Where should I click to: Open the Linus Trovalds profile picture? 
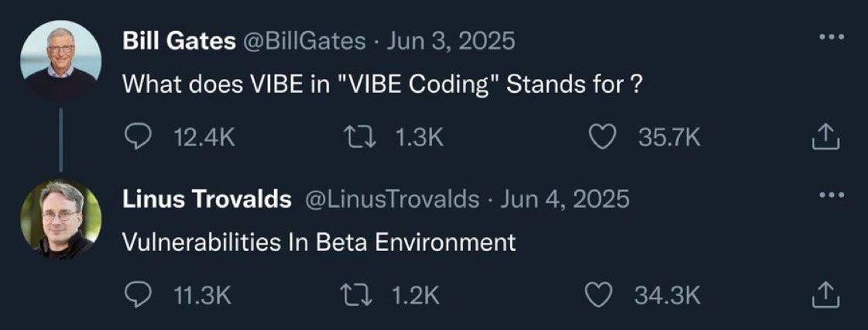coord(60,218)
